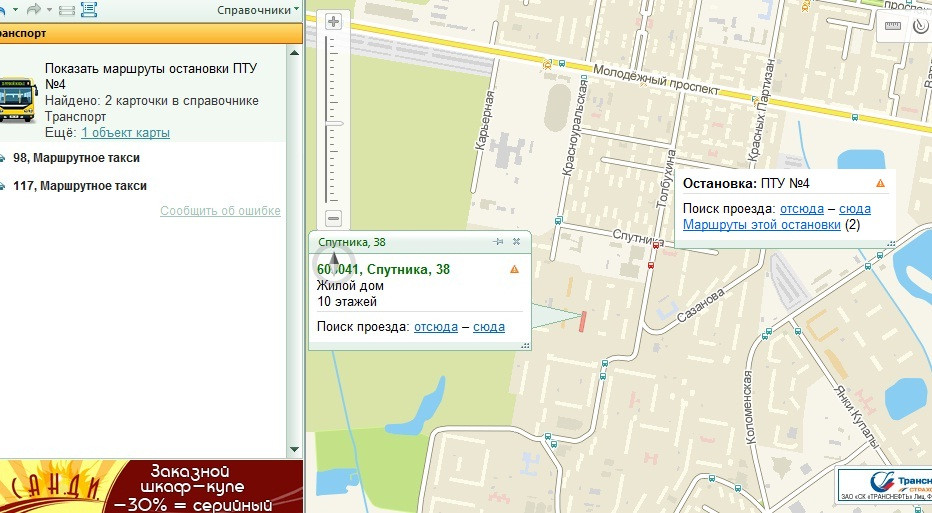Click 'сюда' link in Спутника 38 card
The height and width of the screenshot is (513, 932).
tap(489, 327)
